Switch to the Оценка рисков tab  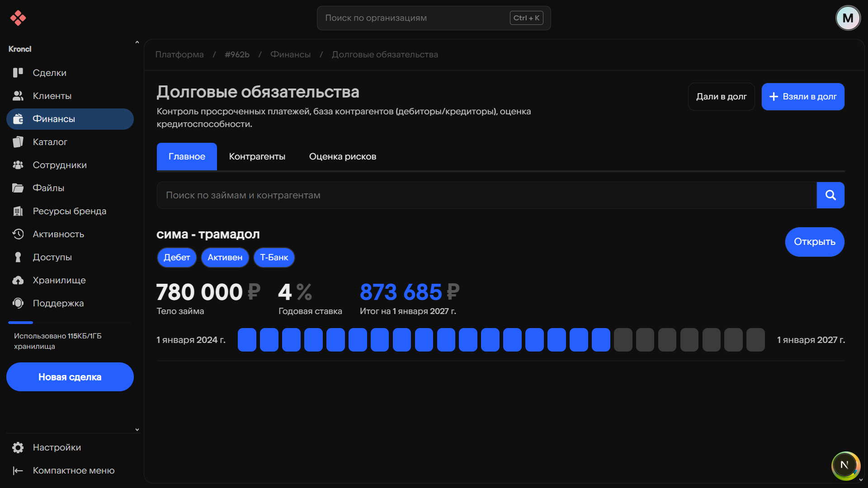point(342,156)
